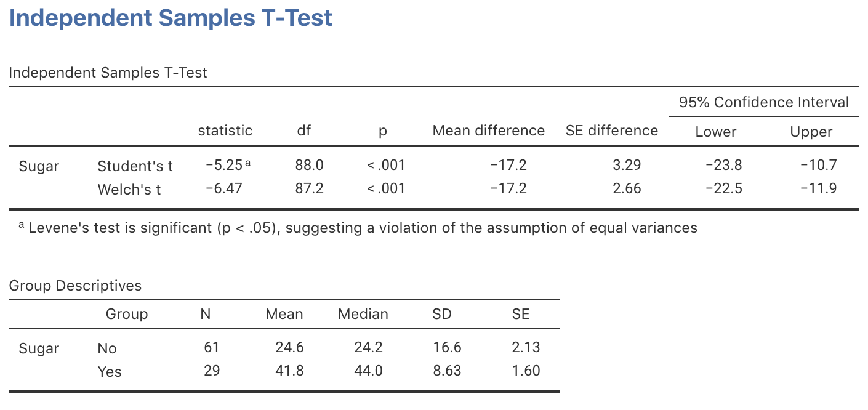This screenshot has width=868, height=410.
Task: Click the Independent Samples T-Test main heading
Action: [x=171, y=18]
